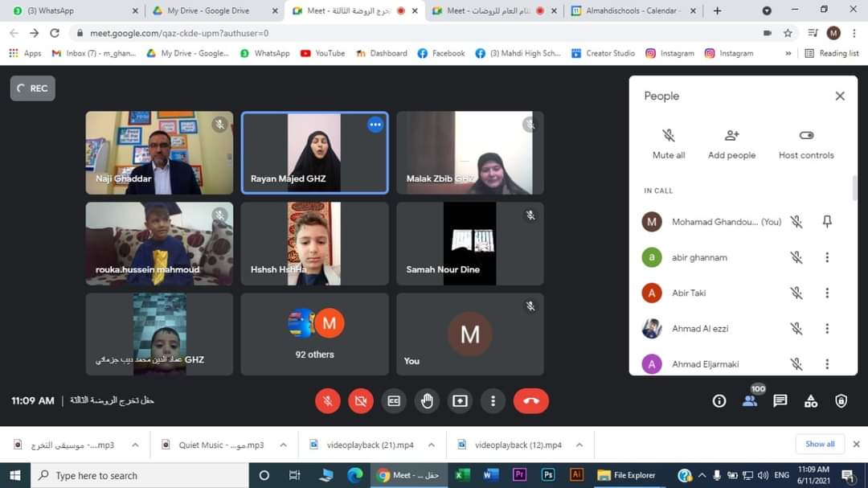Open three-dot menu on Rayan Majed tile
This screenshot has height=488, width=868.
pyautogui.click(x=375, y=125)
